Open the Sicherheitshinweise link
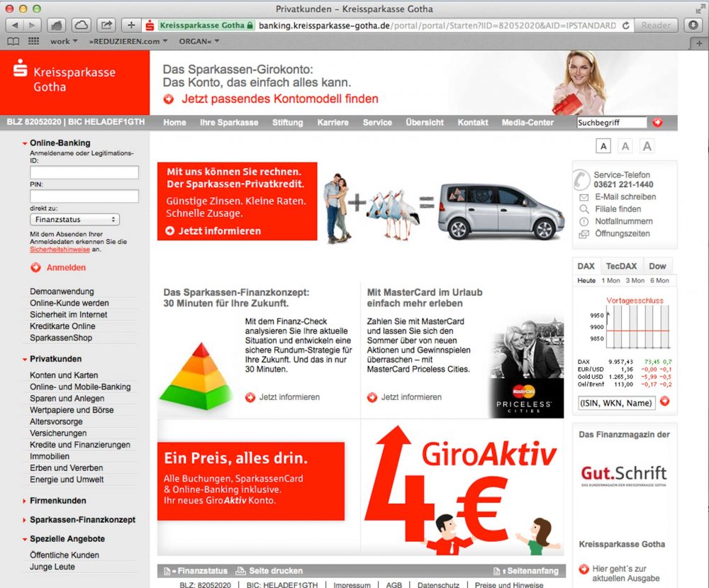This screenshot has width=709, height=588. point(60,250)
